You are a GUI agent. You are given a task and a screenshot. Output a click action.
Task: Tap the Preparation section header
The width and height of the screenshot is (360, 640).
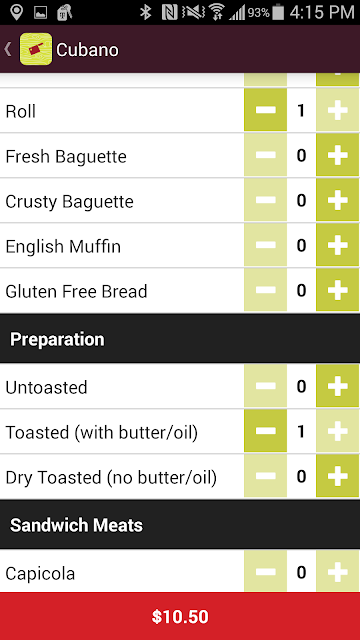(180, 339)
